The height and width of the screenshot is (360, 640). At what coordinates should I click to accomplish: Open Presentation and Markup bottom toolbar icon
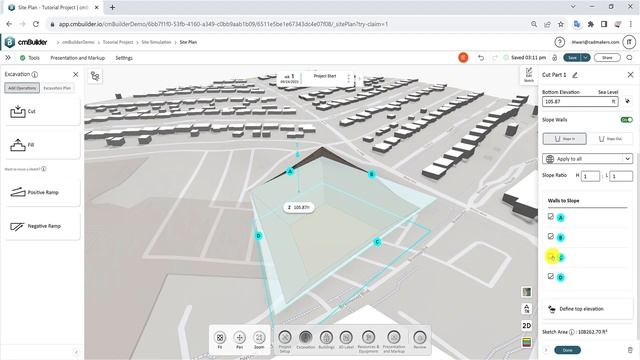tap(394, 341)
